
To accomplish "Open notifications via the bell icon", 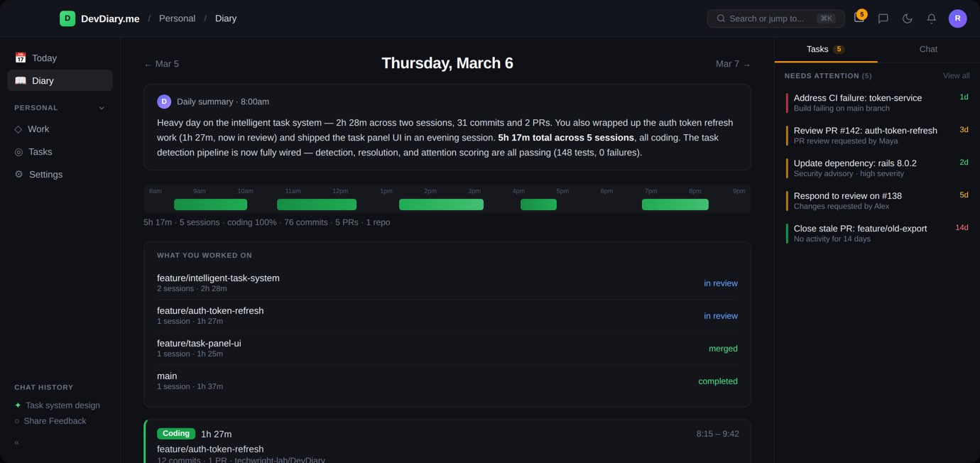I will coord(931,18).
